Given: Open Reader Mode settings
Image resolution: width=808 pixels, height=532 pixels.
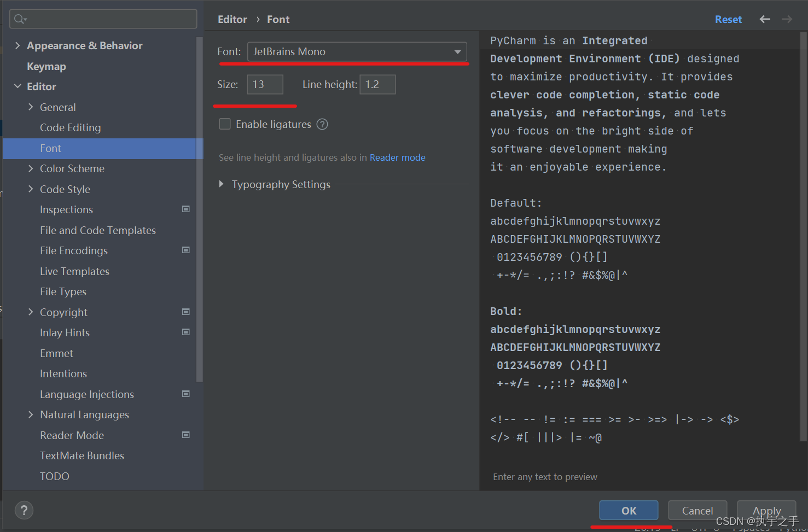Looking at the screenshot, I should 72,435.
